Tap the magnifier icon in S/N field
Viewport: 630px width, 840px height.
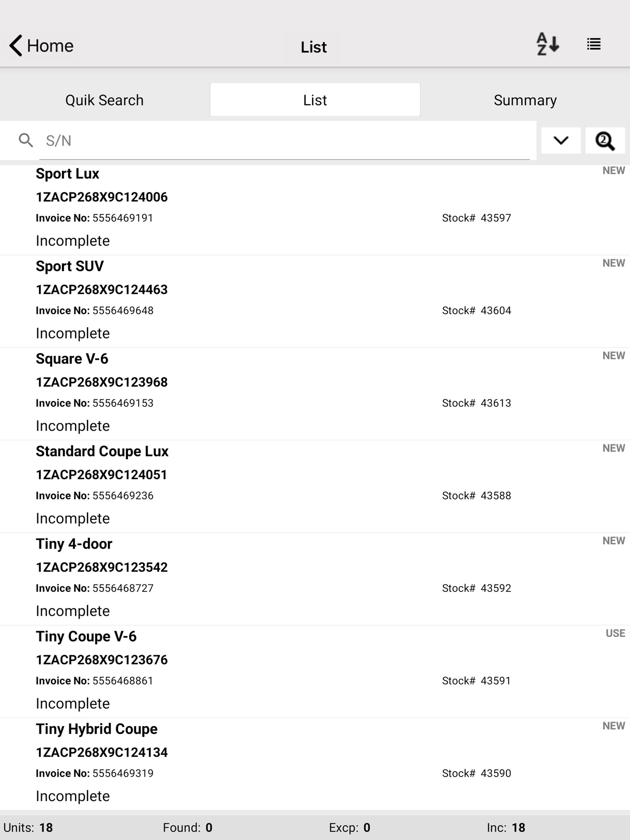click(26, 141)
